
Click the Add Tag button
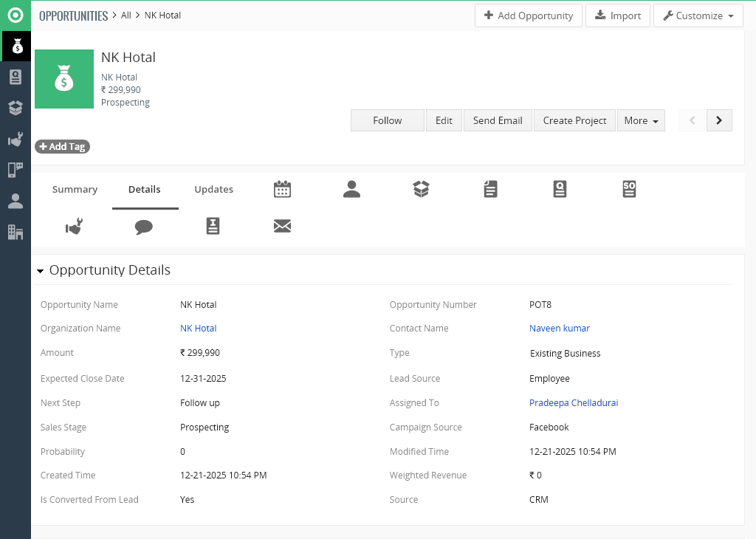62,146
